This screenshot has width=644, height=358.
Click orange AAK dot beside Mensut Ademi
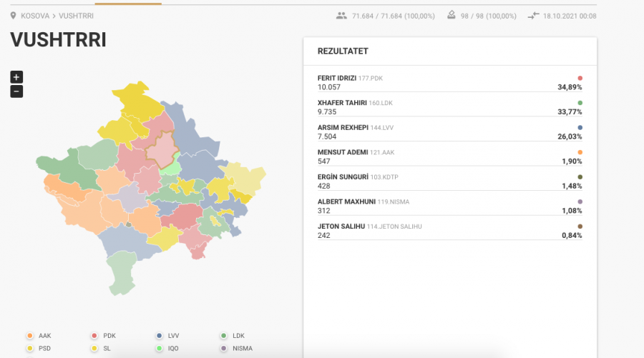[580, 152]
